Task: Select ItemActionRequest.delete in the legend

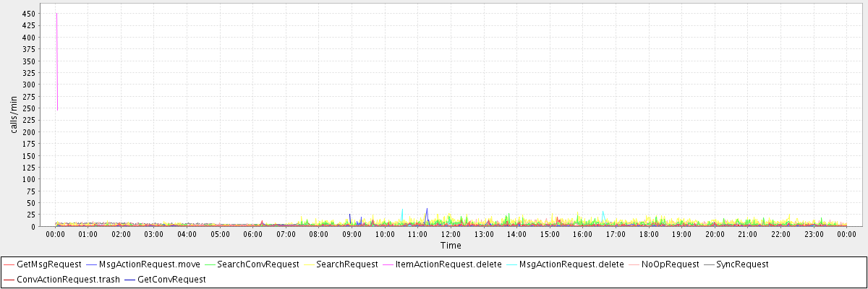Action: [x=448, y=264]
